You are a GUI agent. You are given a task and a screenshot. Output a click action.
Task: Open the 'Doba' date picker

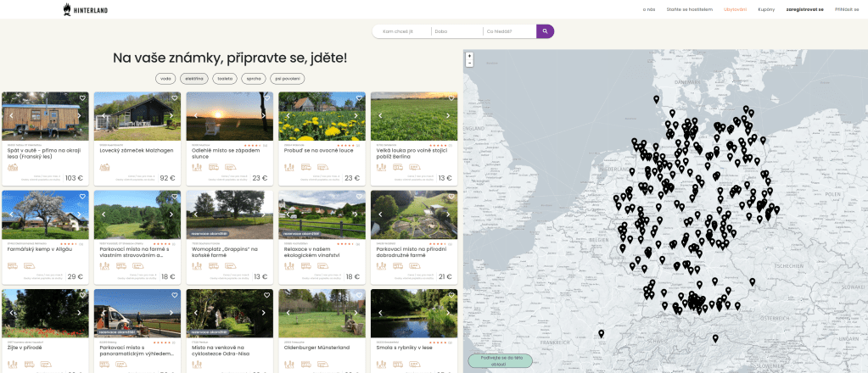pyautogui.click(x=456, y=31)
